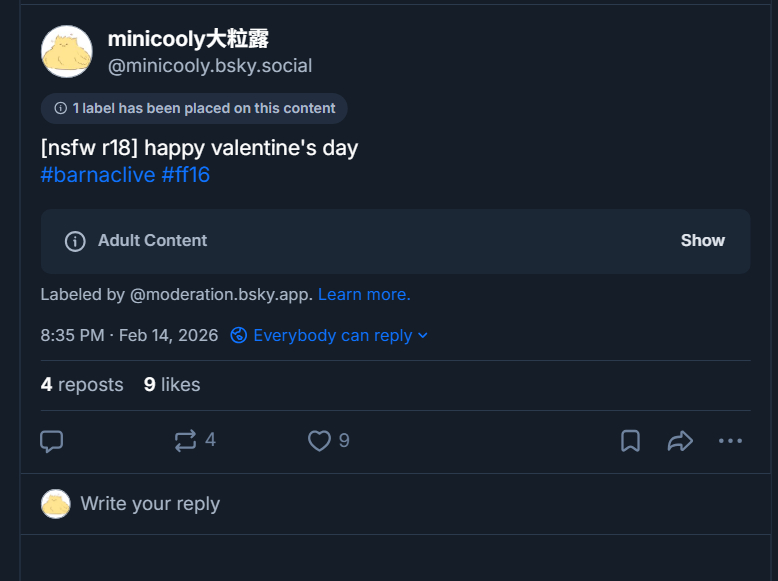Click the globe icon for reply settings

coord(239,335)
